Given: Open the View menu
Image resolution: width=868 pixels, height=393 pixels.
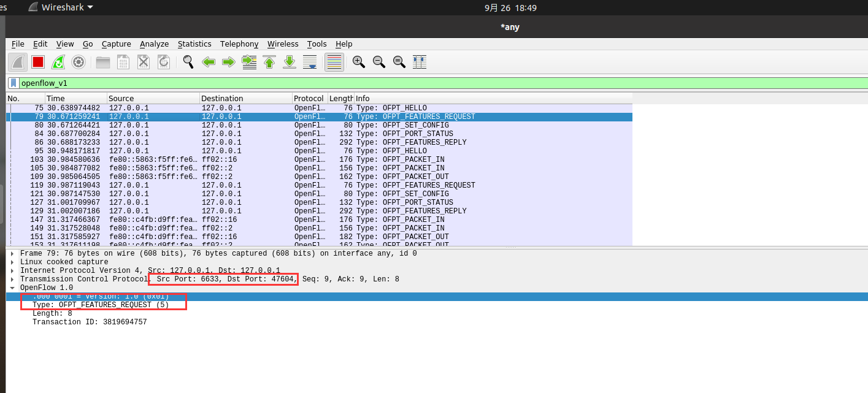Looking at the screenshot, I should pyautogui.click(x=65, y=44).
